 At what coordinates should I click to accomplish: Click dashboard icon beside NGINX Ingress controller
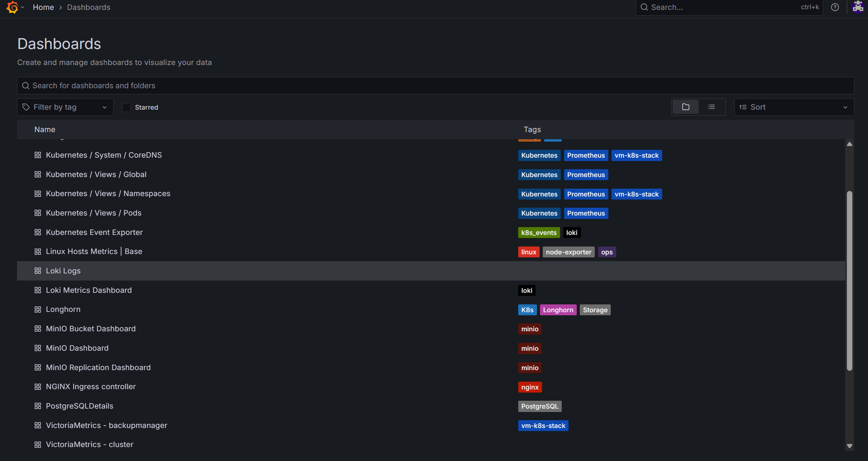click(x=38, y=386)
